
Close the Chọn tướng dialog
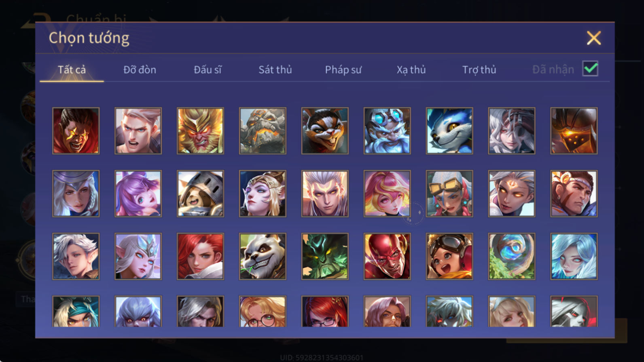pyautogui.click(x=593, y=38)
